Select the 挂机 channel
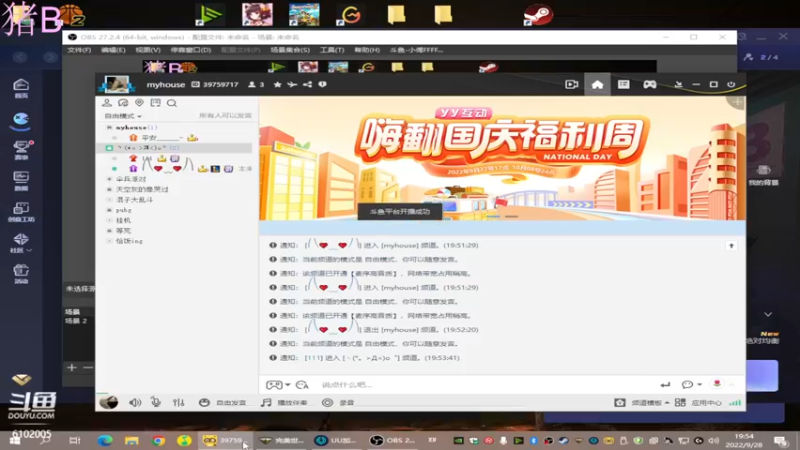 point(123,220)
